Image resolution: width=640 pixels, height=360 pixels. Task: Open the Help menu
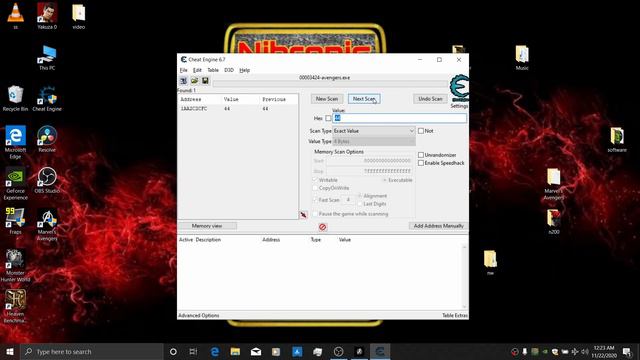point(244,70)
